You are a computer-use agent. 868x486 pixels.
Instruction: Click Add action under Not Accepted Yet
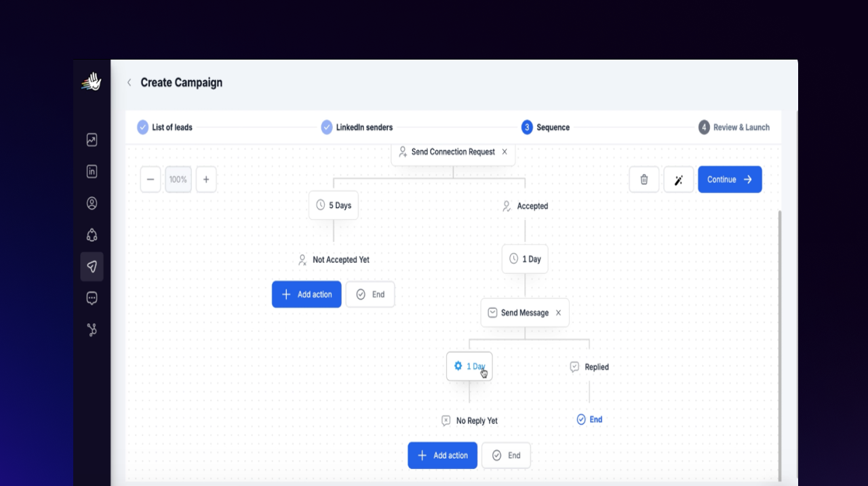pyautogui.click(x=307, y=294)
